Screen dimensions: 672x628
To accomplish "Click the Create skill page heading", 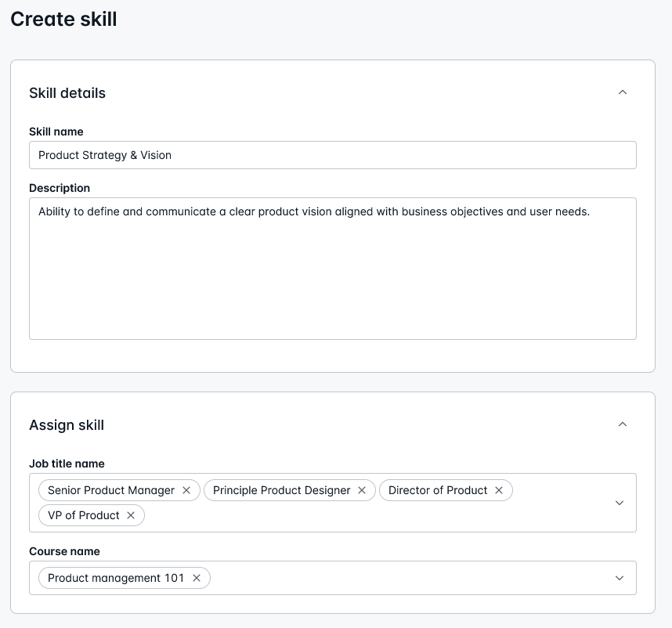I will pyautogui.click(x=63, y=20).
